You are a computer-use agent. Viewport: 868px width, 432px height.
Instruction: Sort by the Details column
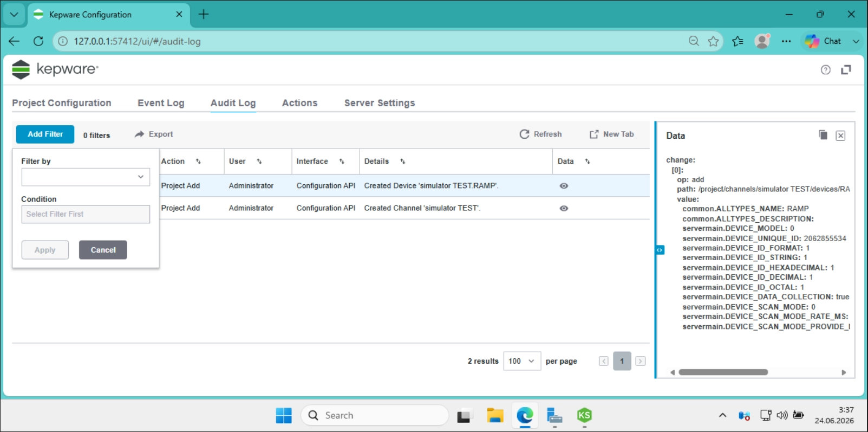402,162
